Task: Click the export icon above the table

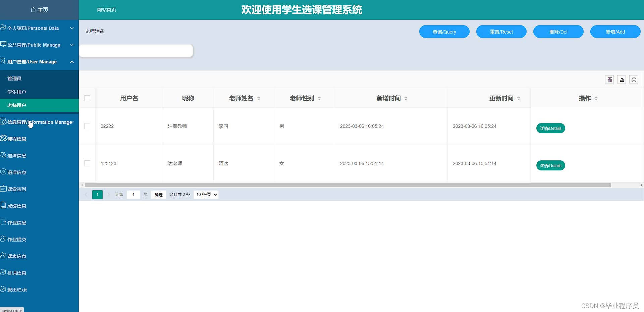Action: (x=622, y=80)
